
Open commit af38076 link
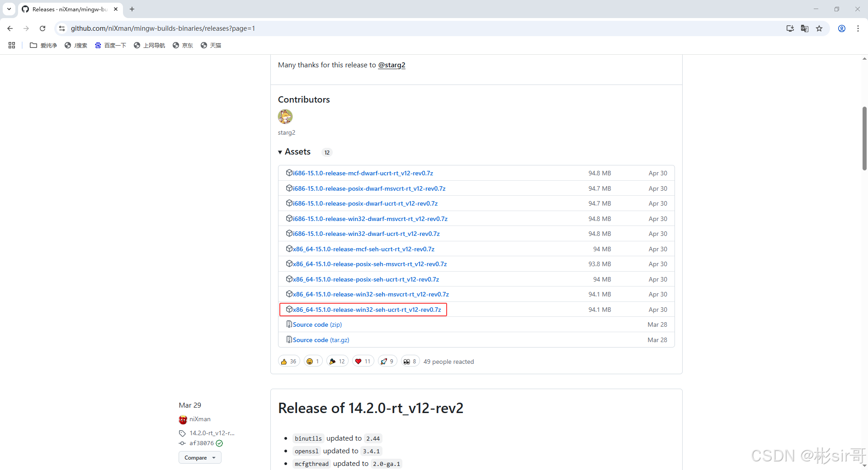pyautogui.click(x=202, y=443)
